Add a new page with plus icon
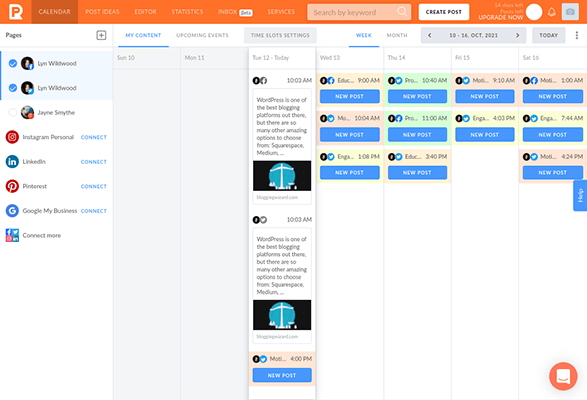The height and width of the screenshot is (400, 587). [x=101, y=35]
